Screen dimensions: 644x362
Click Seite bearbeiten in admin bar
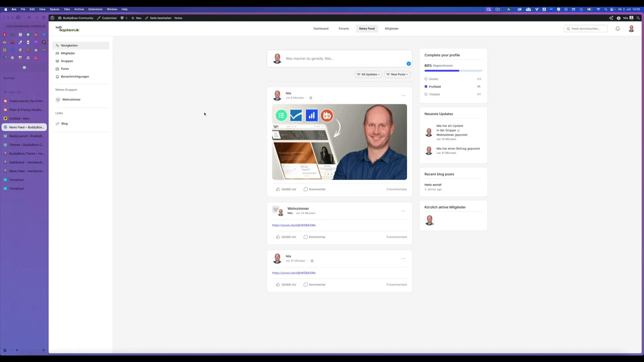pyautogui.click(x=158, y=18)
